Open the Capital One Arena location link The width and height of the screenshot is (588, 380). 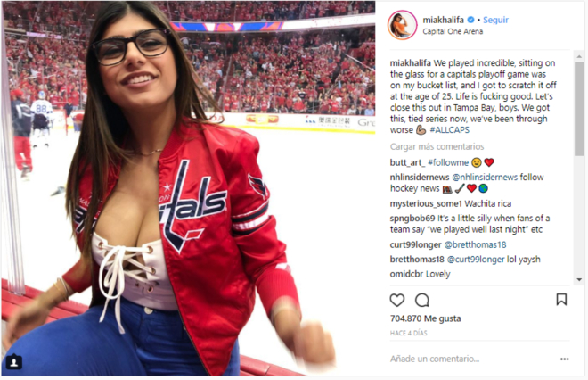click(x=453, y=31)
